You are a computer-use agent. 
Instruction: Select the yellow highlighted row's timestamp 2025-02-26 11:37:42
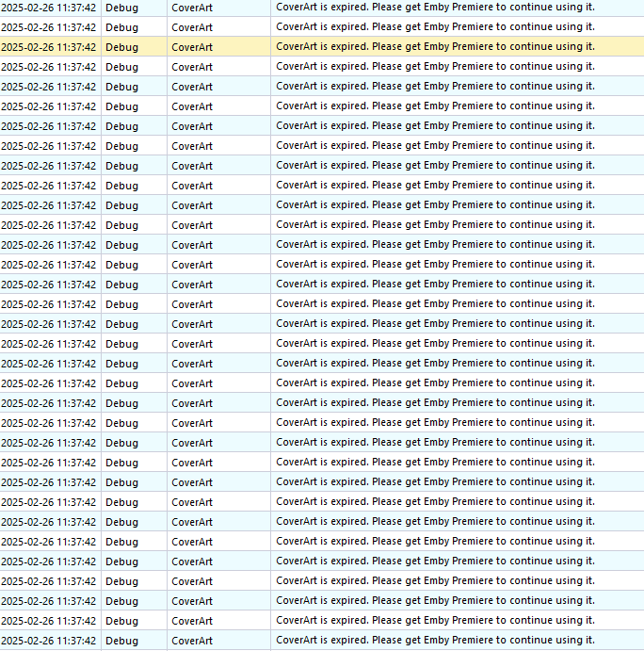[x=49, y=47]
